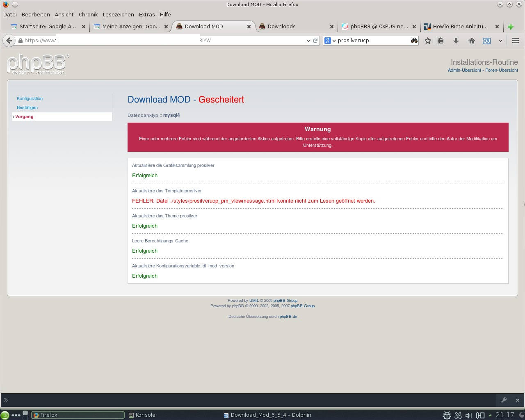Open the Admin-Übersicht link

[464, 70]
